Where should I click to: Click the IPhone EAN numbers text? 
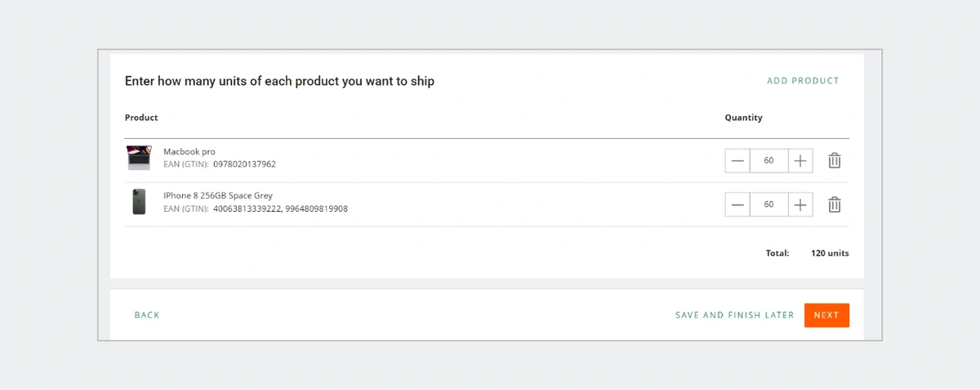tap(280, 208)
